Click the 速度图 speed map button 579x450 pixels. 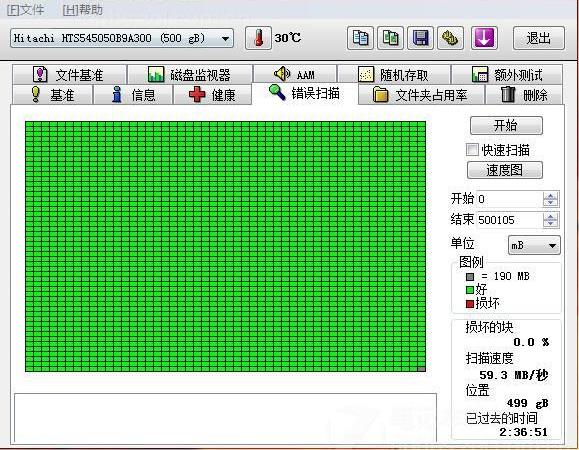[x=505, y=170]
